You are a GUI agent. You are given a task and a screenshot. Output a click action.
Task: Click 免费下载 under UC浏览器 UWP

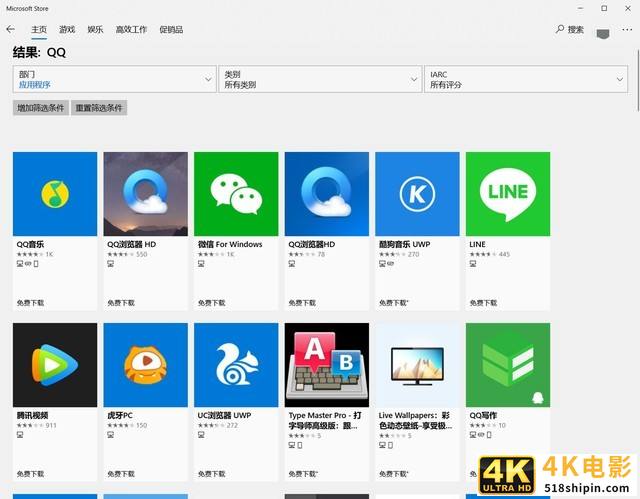211,474
